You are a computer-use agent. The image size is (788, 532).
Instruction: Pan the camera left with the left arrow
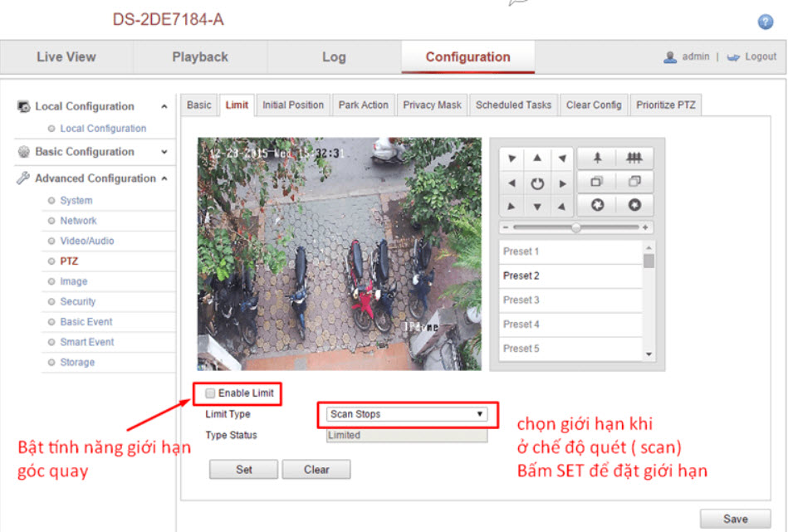point(511,182)
